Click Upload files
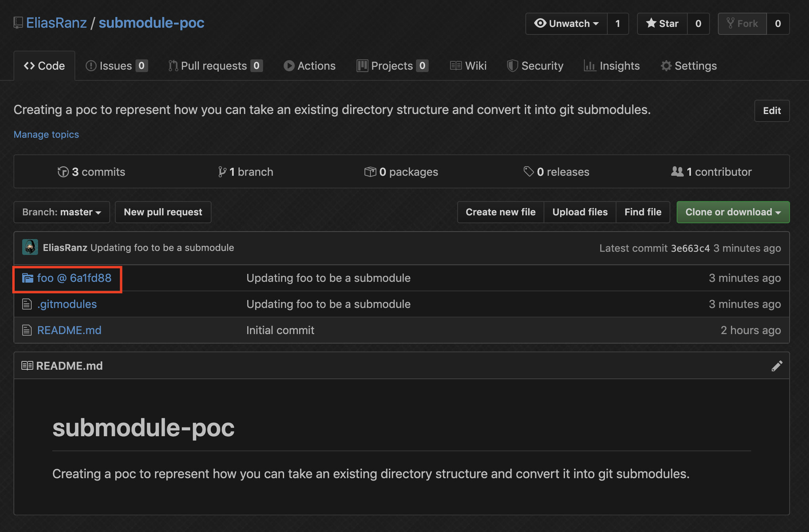Viewport: 809px width, 532px height. 580,212
